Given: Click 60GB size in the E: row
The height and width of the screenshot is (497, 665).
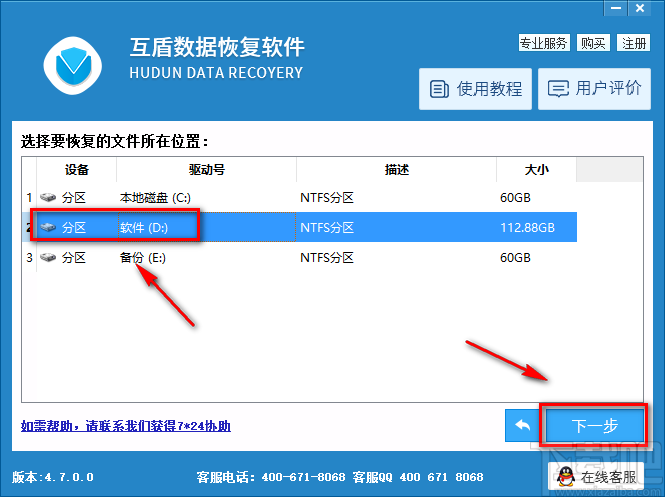Looking at the screenshot, I should (515, 257).
